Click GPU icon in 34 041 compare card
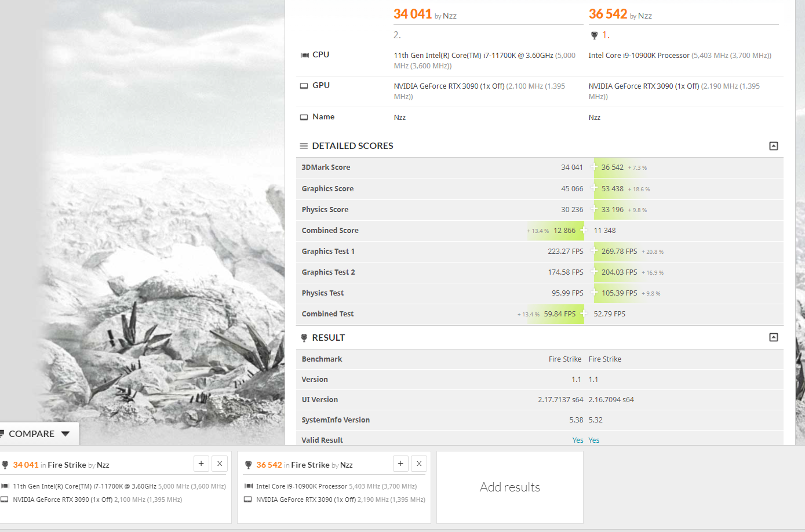The image size is (805, 532). (5, 500)
